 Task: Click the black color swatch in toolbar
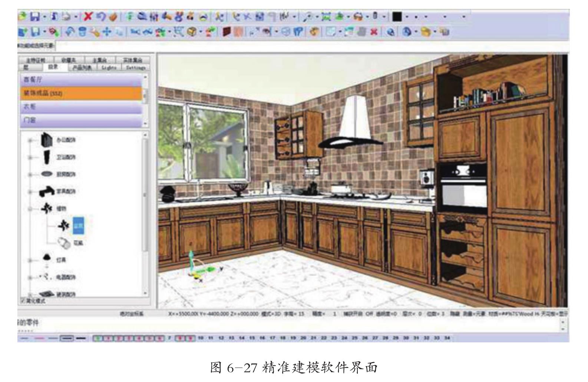(x=397, y=17)
